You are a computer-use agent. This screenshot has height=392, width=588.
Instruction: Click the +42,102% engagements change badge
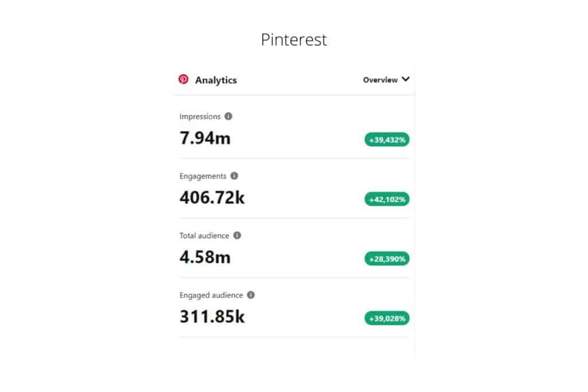click(387, 199)
